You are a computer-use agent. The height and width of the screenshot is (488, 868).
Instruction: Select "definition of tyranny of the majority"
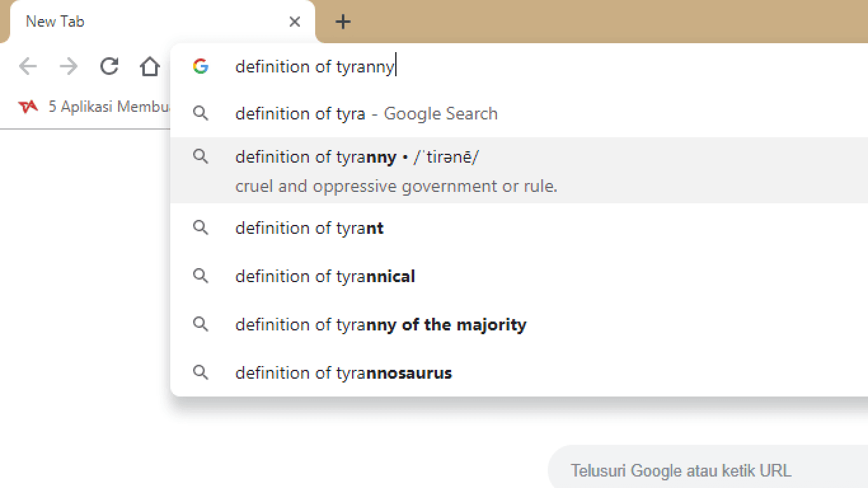pyautogui.click(x=519, y=324)
